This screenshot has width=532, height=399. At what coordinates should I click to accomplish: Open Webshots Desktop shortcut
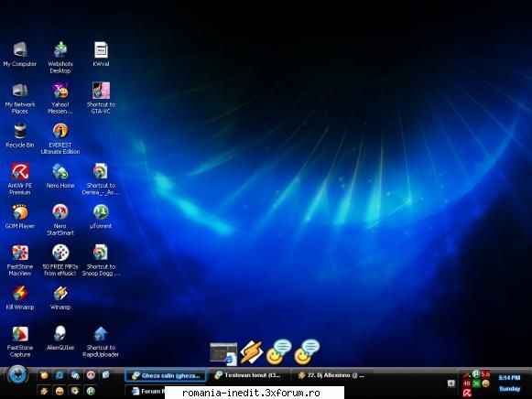[x=60, y=58]
